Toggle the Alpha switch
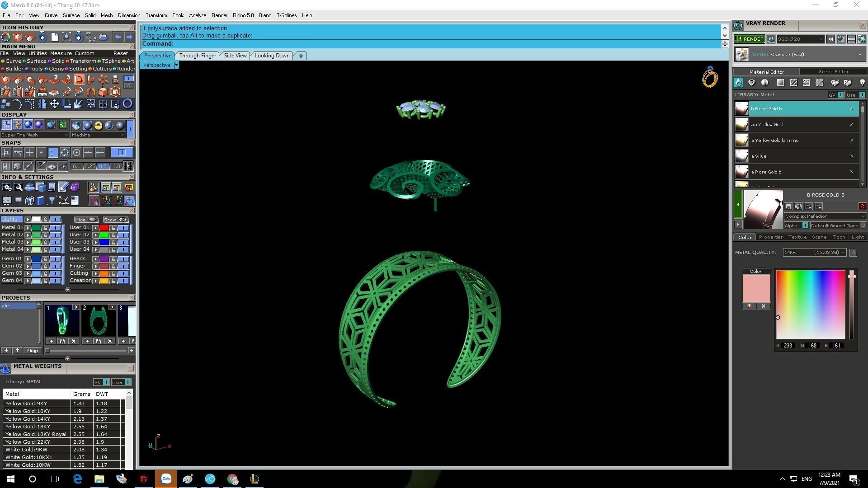 [x=805, y=225]
